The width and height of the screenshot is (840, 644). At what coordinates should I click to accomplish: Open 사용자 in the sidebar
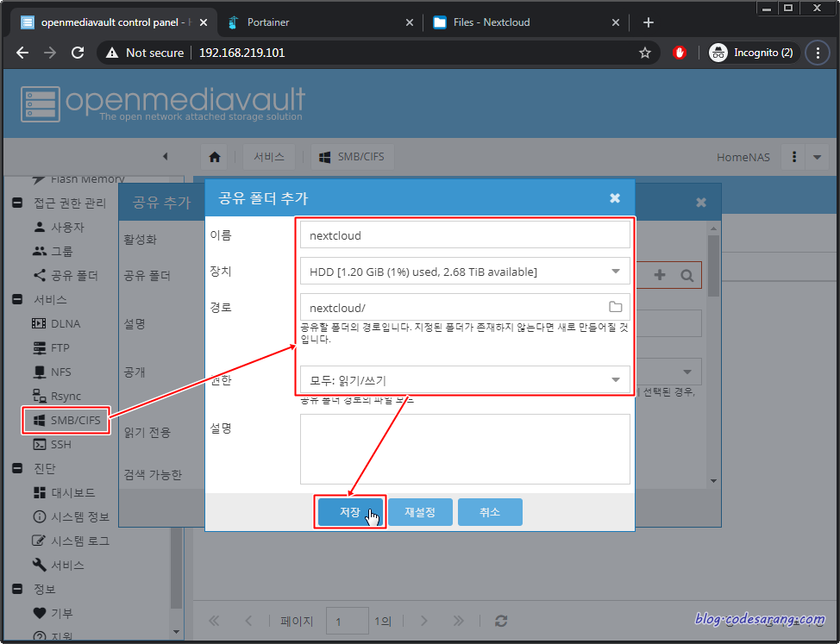[59, 227]
